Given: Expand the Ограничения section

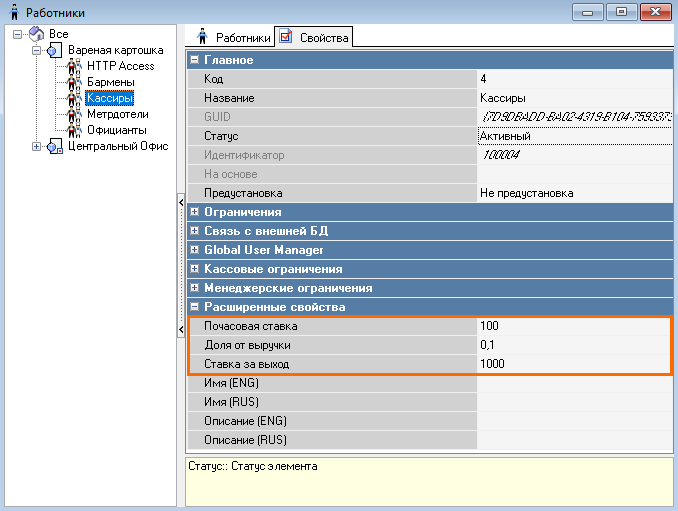Looking at the screenshot, I should coord(194,213).
